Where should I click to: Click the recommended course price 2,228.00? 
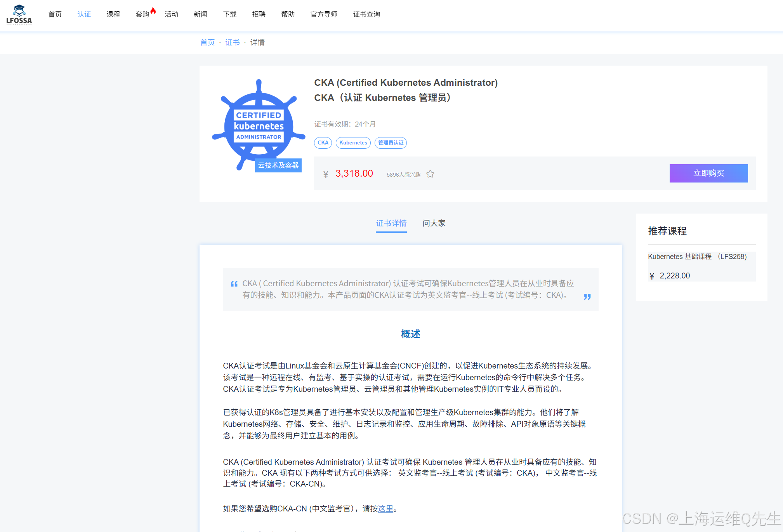[x=675, y=276]
